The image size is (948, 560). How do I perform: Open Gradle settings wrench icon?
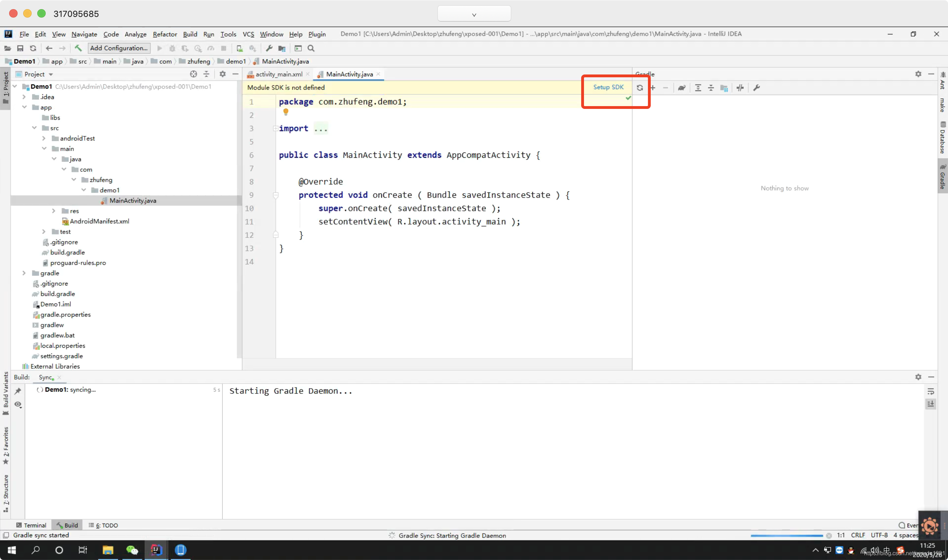[x=756, y=88]
